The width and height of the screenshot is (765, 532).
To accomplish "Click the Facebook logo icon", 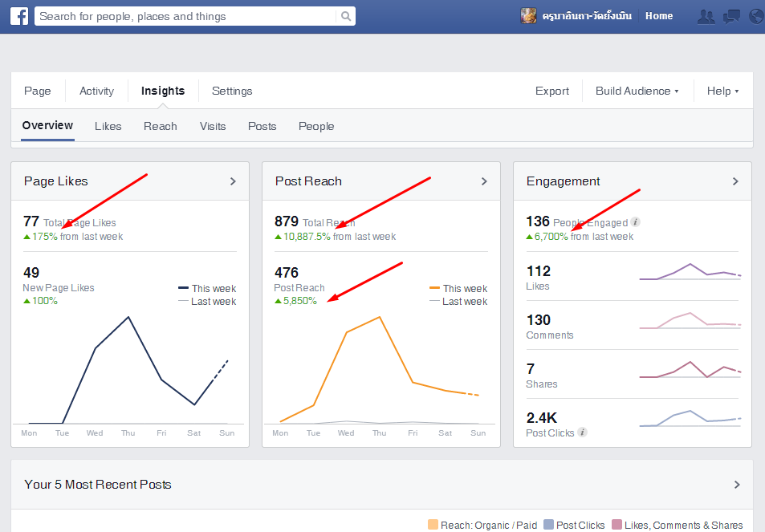I will click(x=19, y=16).
